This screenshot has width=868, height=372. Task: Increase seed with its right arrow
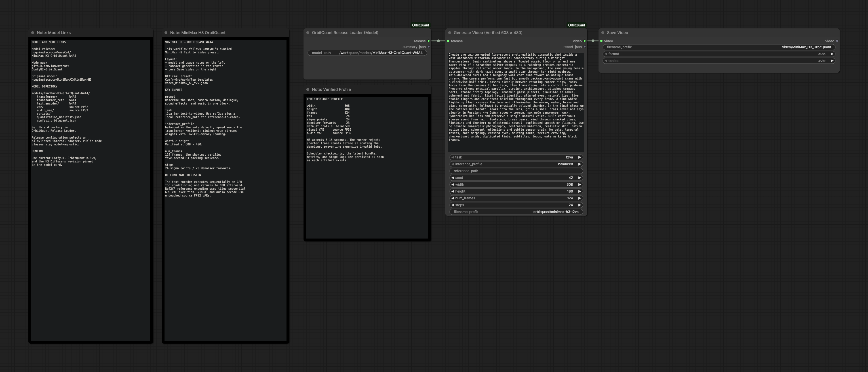point(580,178)
